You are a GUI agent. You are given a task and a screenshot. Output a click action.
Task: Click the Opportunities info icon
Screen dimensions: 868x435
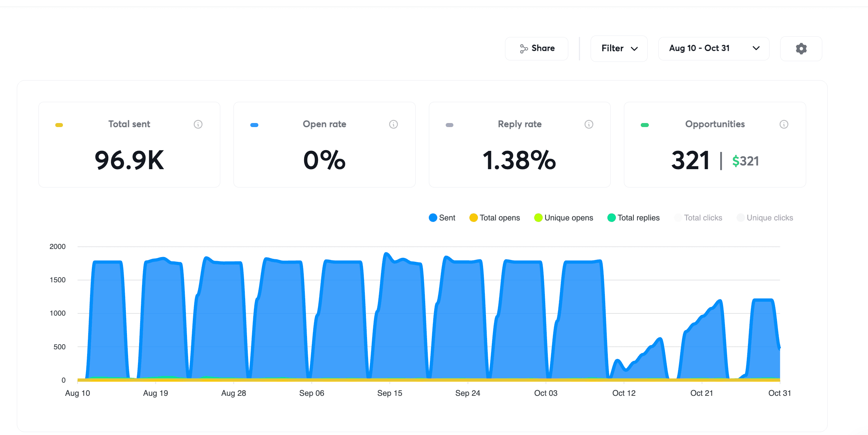[784, 124]
